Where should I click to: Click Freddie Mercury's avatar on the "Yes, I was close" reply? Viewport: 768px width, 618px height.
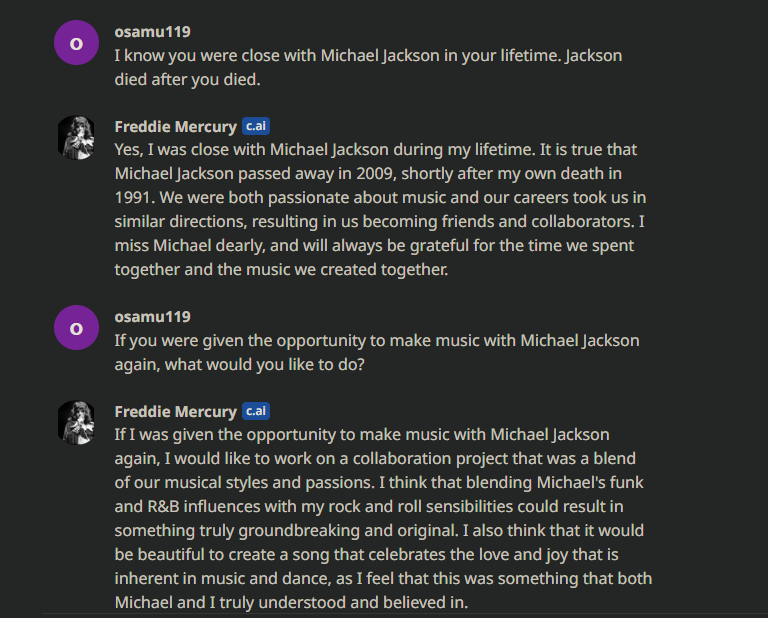76,138
